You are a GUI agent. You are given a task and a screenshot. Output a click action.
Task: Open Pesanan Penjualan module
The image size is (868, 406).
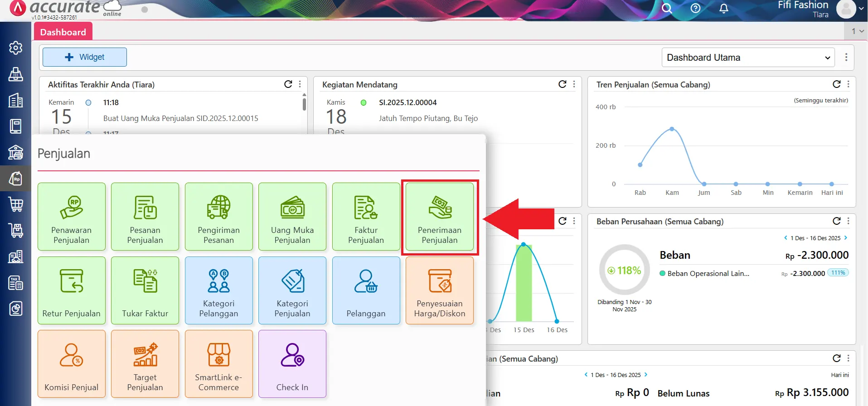(x=145, y=217)
